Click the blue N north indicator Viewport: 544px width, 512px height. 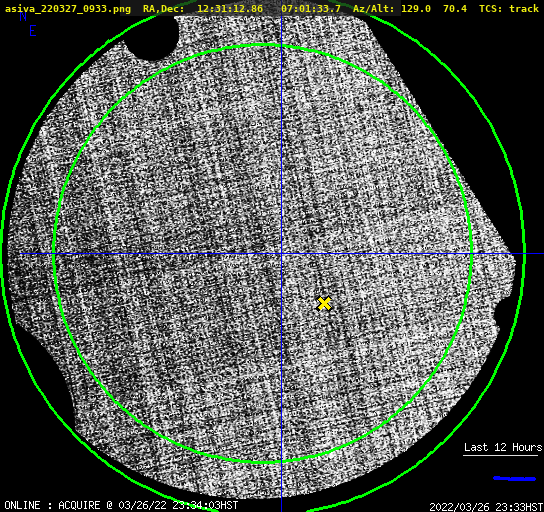(23, 16)
